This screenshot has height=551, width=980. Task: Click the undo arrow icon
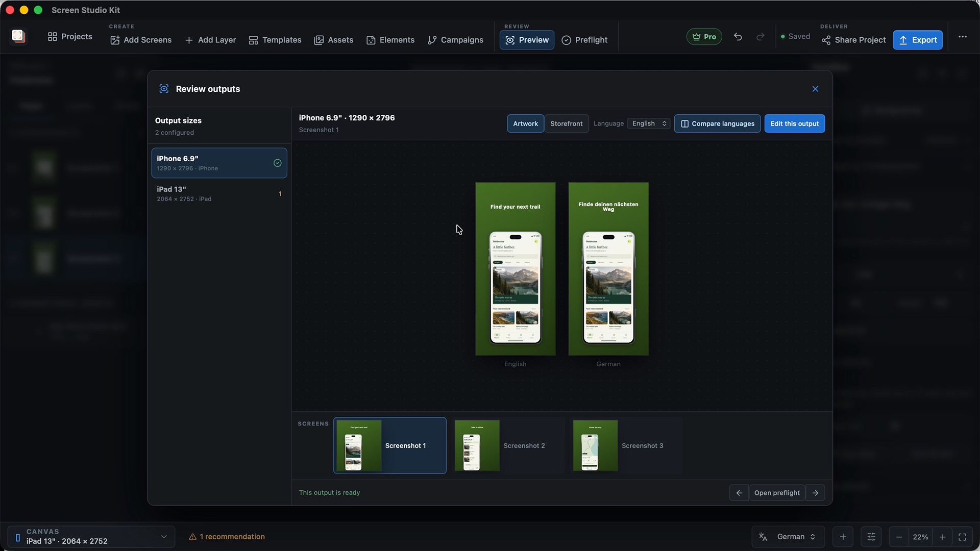tap(738, 37)
